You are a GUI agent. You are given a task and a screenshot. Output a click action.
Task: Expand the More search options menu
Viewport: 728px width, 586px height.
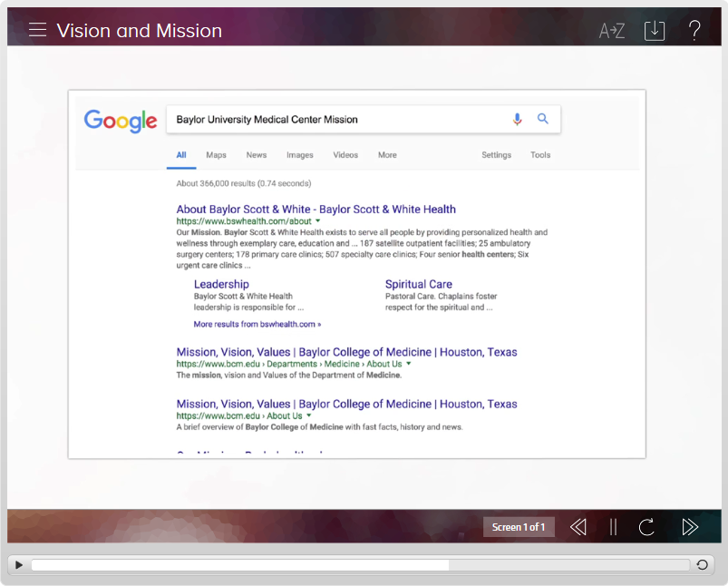coord(387,155)
